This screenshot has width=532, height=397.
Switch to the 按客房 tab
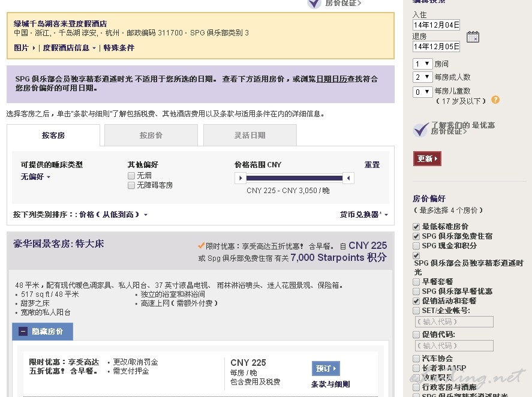point(53,136)
